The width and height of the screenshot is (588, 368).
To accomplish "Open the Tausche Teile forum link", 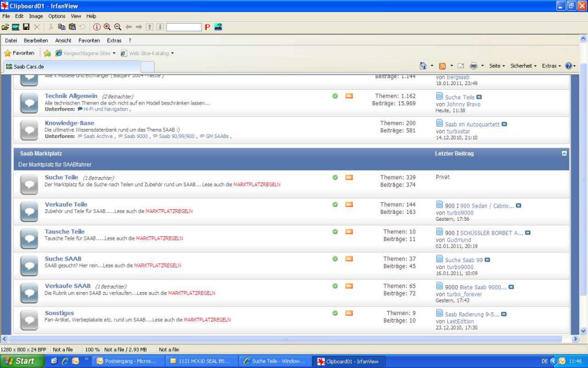I will coord(64,232).
